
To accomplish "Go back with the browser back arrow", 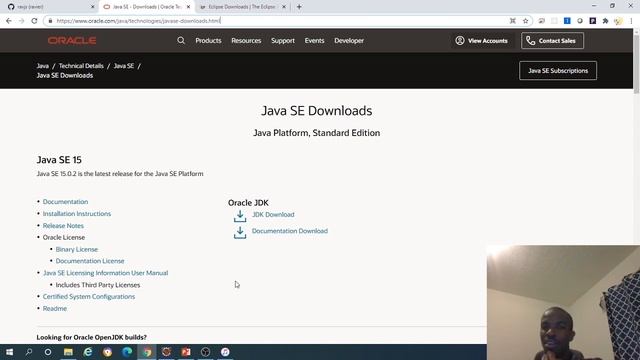I will click(x=9, y=21).
